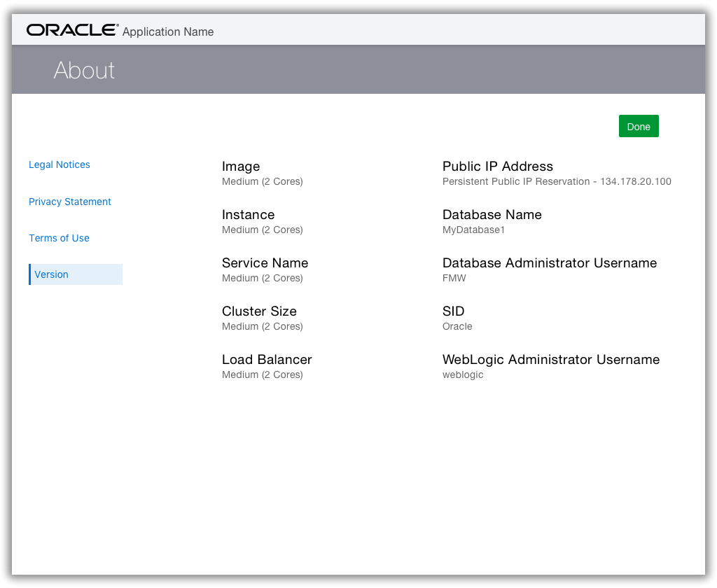Go to Terms of Use

(59, 238)
